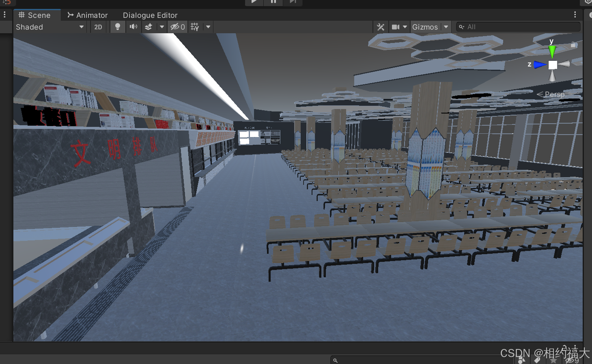The image size is (592, 364).
Task: Click the scene search field showing All
Action: pos(518,27)
